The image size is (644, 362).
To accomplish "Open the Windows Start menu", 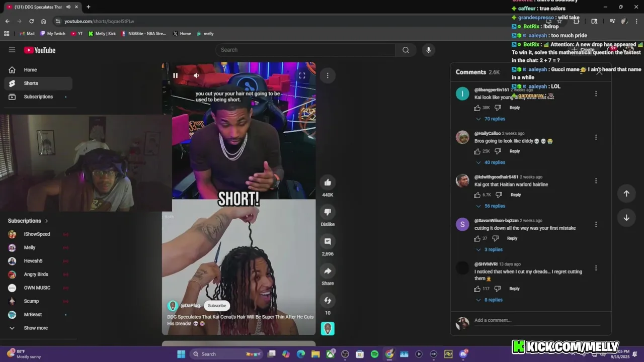I will [181, 354].
